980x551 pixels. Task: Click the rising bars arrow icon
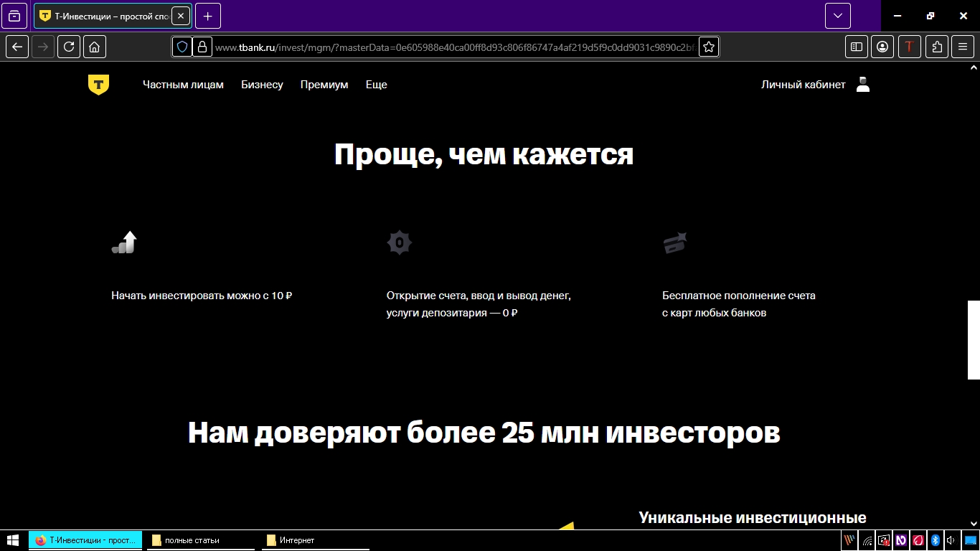[x=125, y=242]
